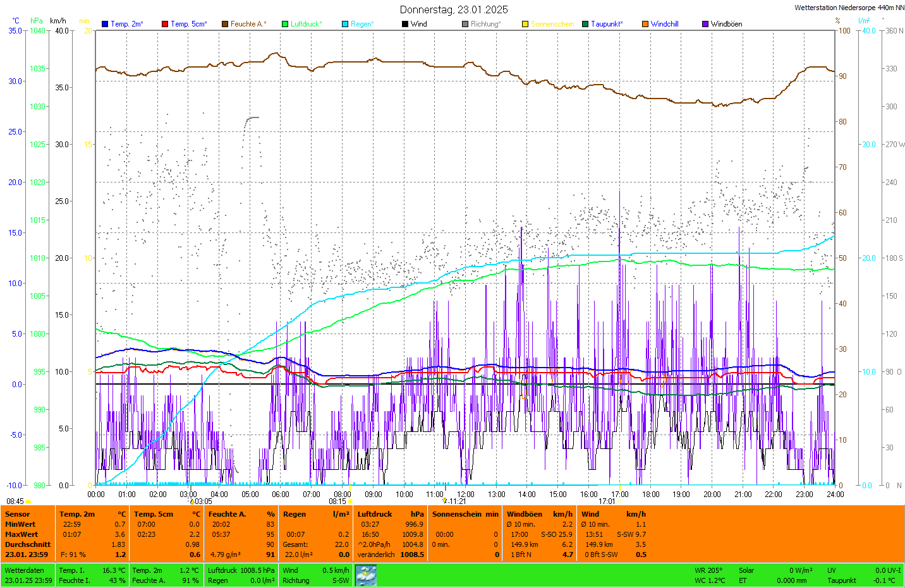Click the cyan Regen legend square
The height and width of the screenshot is (588, 905).
point(345,24)
